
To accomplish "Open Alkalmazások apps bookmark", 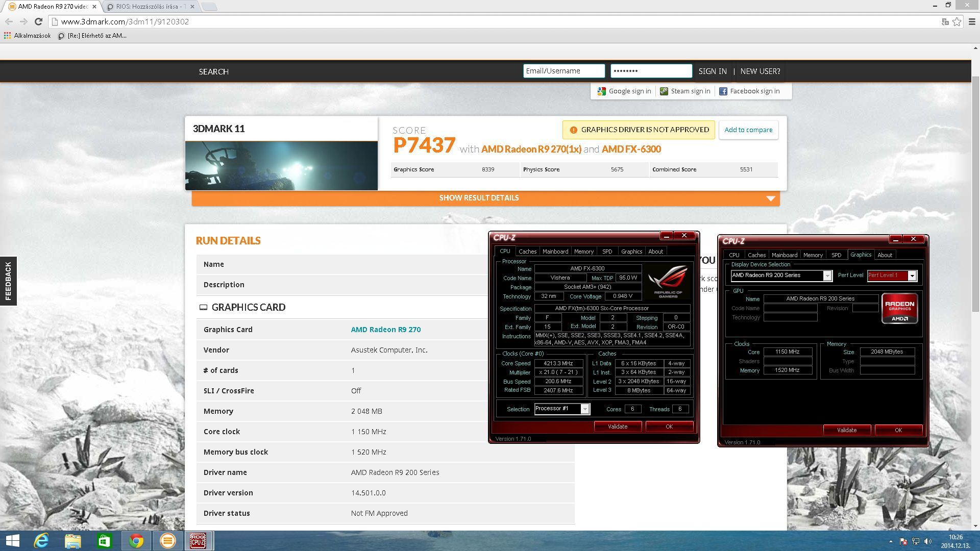I will [28, 36].
